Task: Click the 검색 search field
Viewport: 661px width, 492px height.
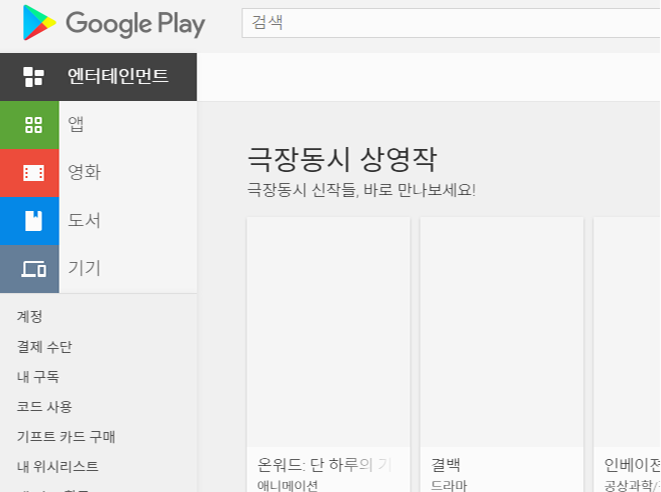Action: [x=451, y=23]
